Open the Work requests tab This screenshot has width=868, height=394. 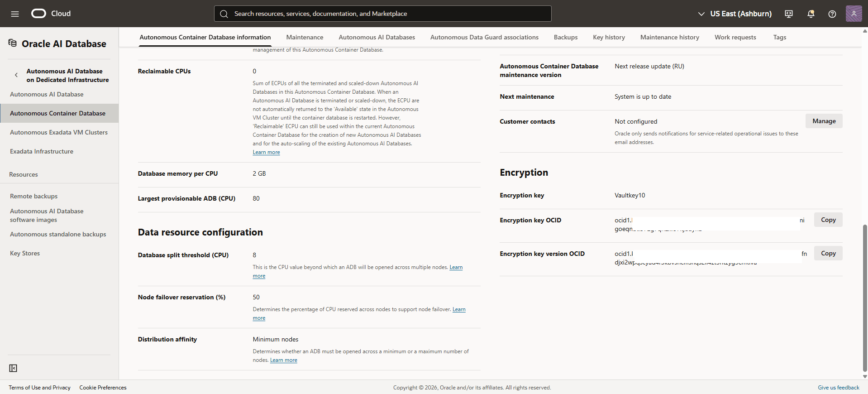[x=735, y=37]
